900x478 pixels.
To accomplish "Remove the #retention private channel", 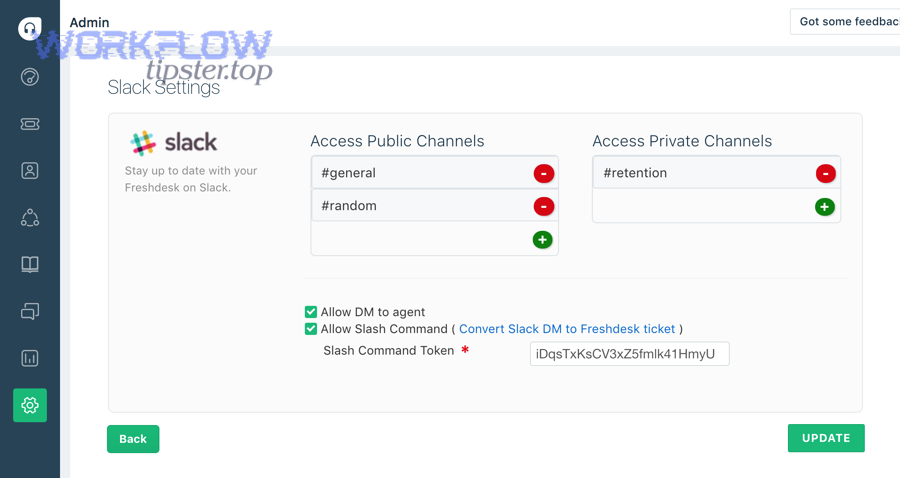I will pyautogui.click(x=825, y=173).
